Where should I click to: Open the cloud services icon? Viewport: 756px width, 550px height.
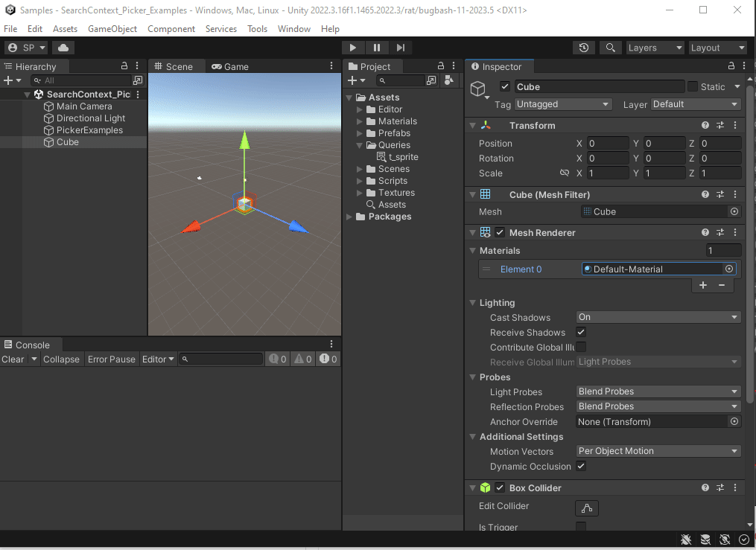coord(63,48)
